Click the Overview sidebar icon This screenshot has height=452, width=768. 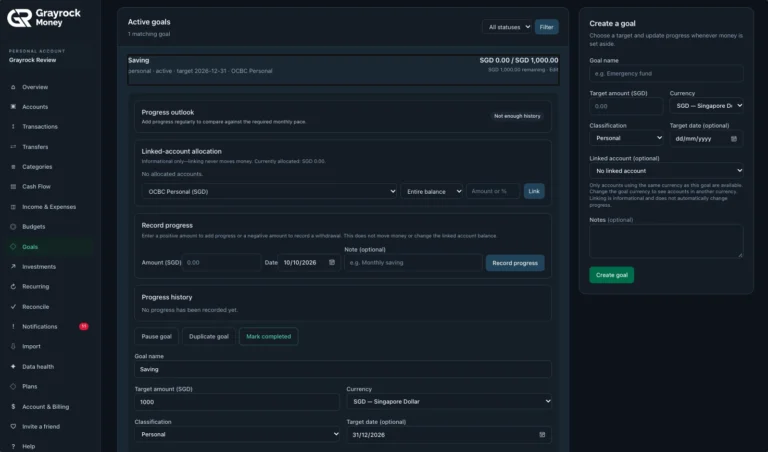[x=13, y=87]
